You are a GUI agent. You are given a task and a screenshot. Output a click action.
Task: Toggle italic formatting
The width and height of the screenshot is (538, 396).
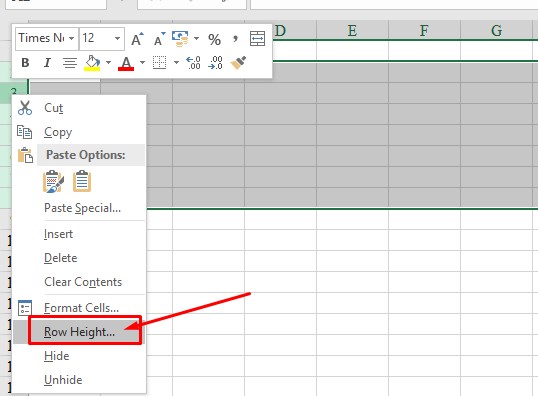tap(47, 63)
